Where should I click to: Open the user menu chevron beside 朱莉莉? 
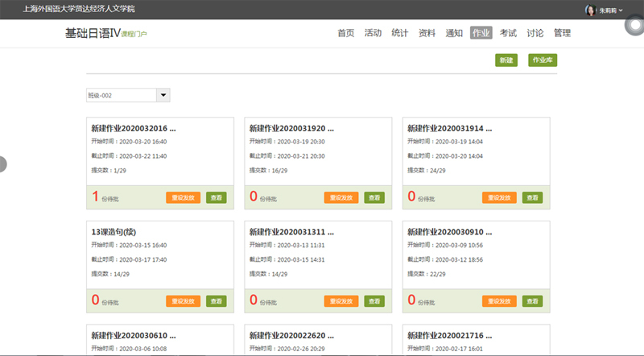[621, 10]
